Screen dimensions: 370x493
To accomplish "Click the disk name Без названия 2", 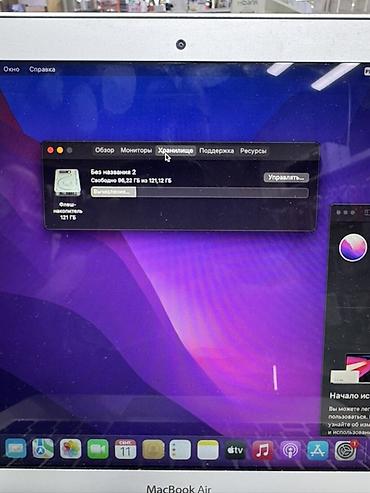I will point(113,172).
